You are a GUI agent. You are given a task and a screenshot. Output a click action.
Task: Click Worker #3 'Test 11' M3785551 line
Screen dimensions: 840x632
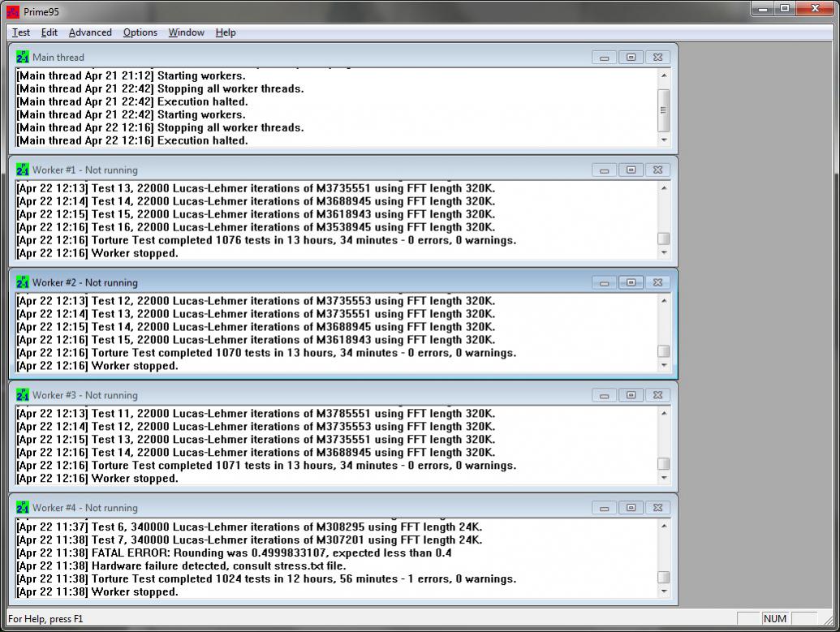pos(256,414)
